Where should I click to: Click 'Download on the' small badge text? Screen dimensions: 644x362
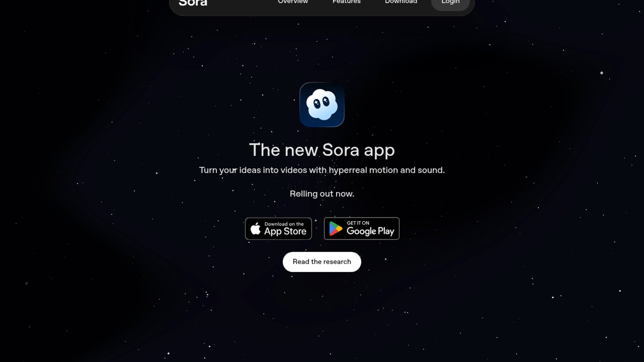point(284,224)
